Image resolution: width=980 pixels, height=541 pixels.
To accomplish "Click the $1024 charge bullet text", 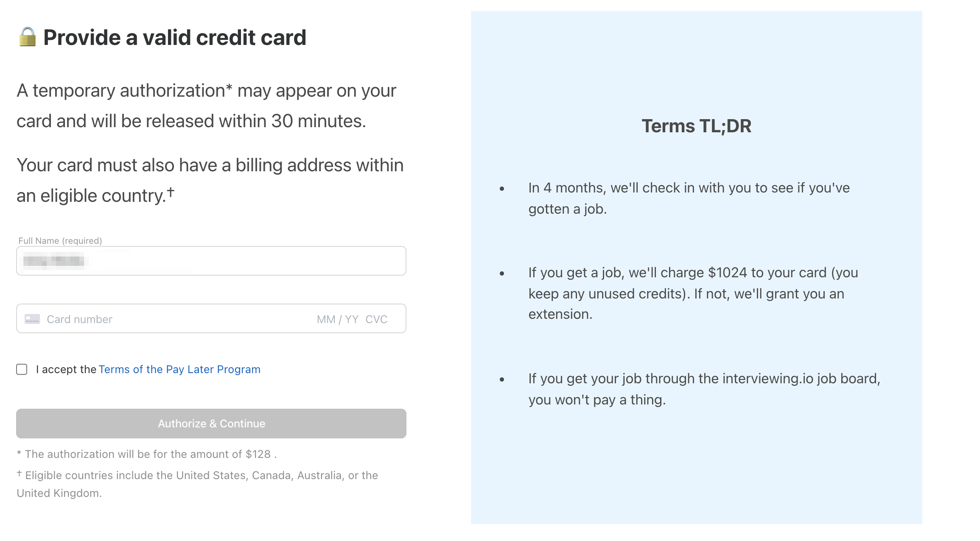I will pyautogui.click(x=693, y=293).
